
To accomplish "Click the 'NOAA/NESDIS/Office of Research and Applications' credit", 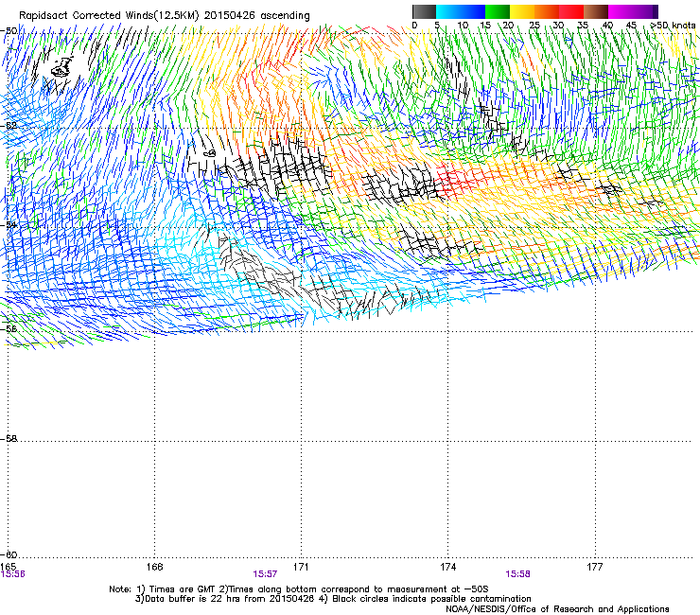I will pyautogui.click(x=557, y=609).
